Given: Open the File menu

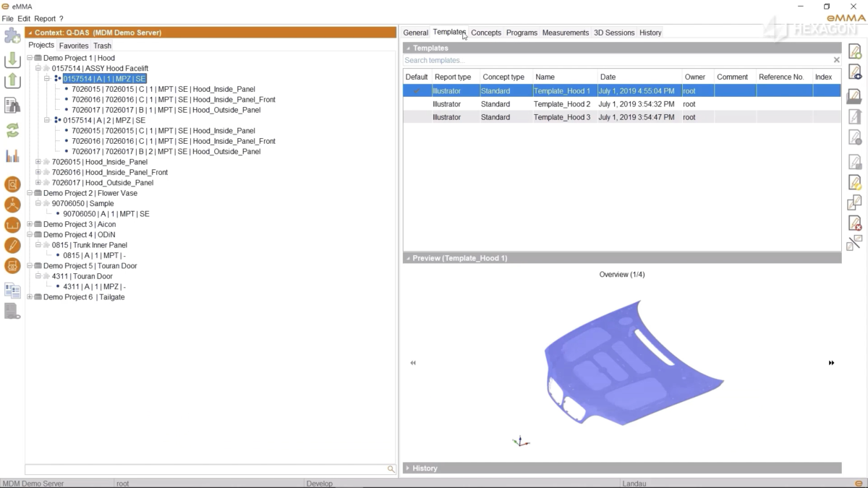Looking at the screenshot, I should click(7, 19).
